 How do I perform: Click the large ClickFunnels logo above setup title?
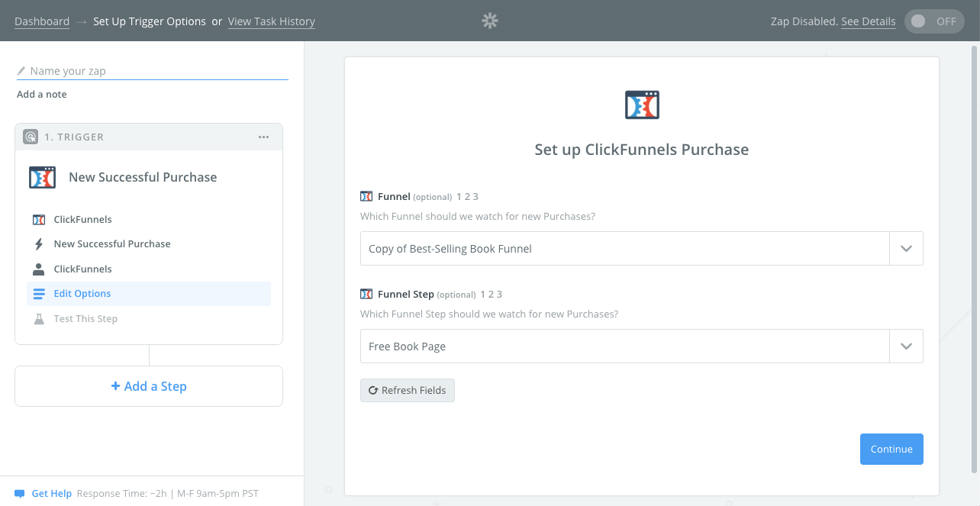click(x=642, y=105)
